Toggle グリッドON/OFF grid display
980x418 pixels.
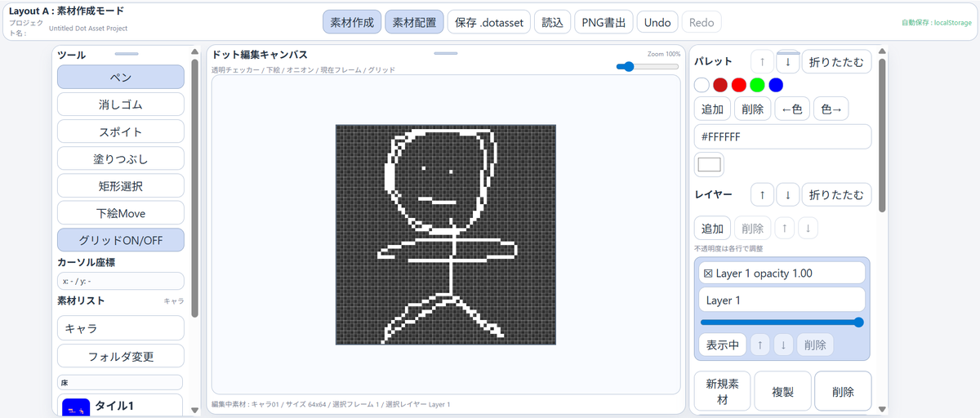[121, 240]
